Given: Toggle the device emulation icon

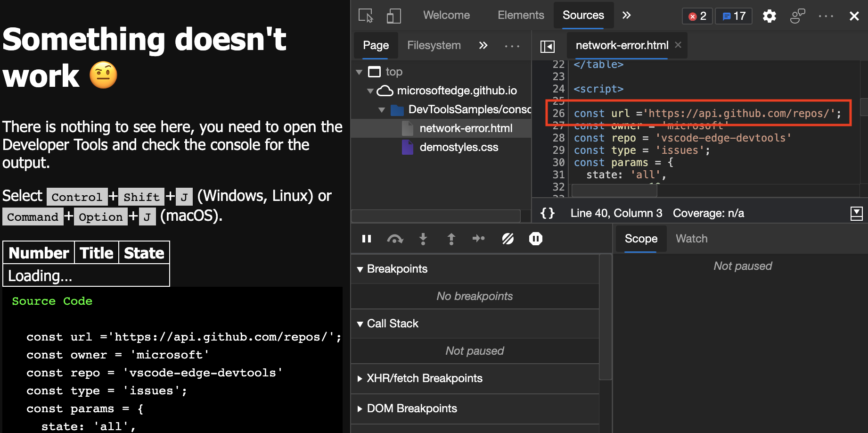Looking at the screenshot, I should coord(393,16).
